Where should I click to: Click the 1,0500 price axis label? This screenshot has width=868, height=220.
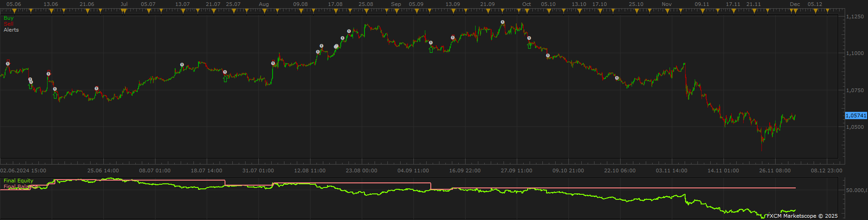click(855, 127)
